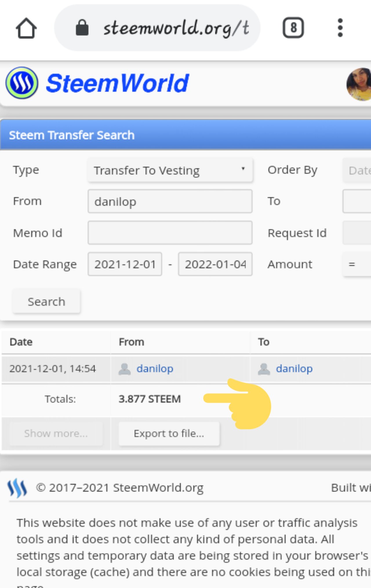Screen dimensions: 371x588
Task: Focus the To account input field
Action: [357, 201]
